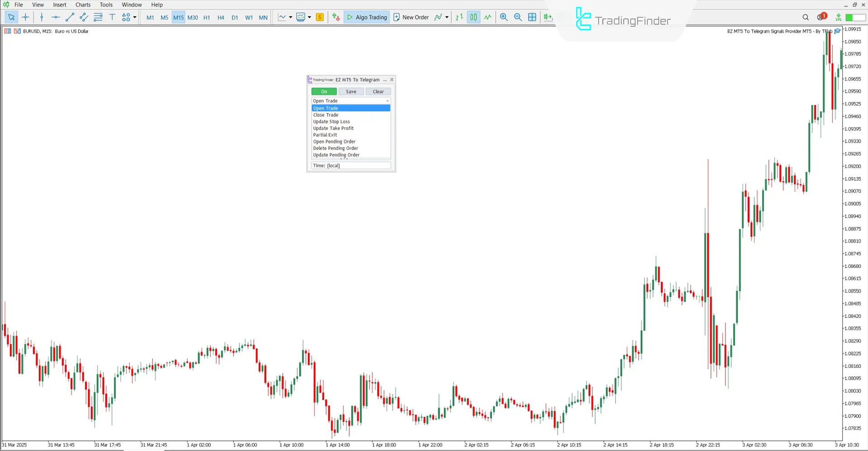Click the New Order button
Image resolution: width=868 pixels, height=451 pixels.
click(x=411, y=17)
